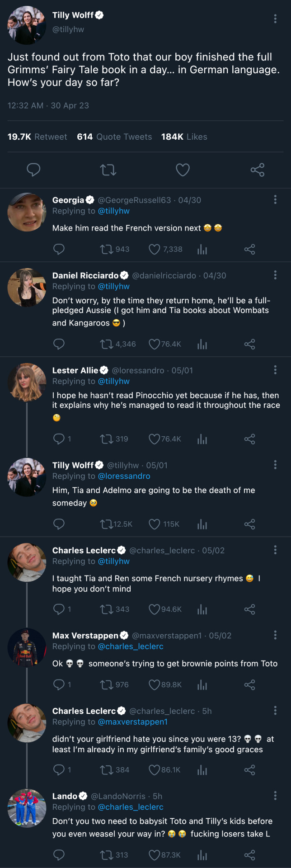Reply to Max Verstappen's brownie points tweet
Viewport: 291px width, 868px height.
click(x=59, y=684)
